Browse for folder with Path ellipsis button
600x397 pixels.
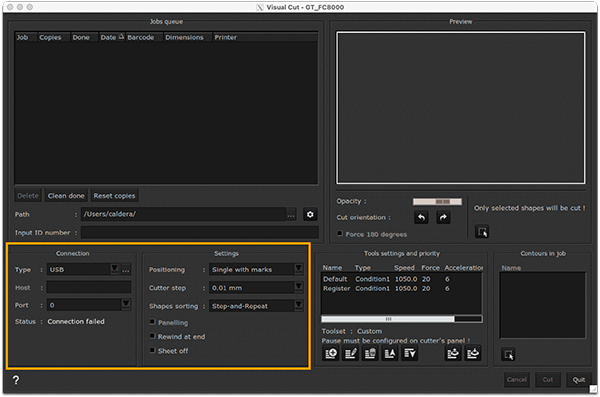291,214
